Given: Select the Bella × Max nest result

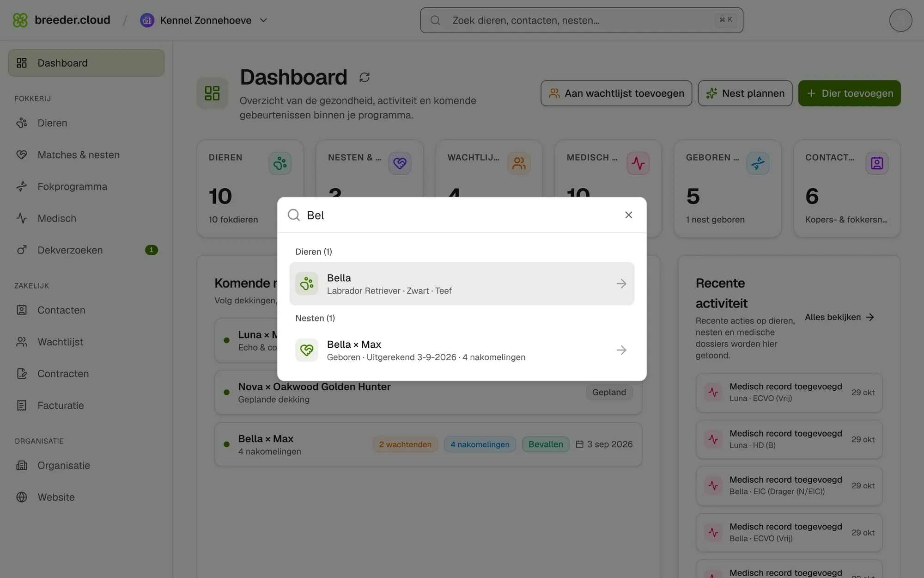Looking at the screenshot, I should point(462,350).
